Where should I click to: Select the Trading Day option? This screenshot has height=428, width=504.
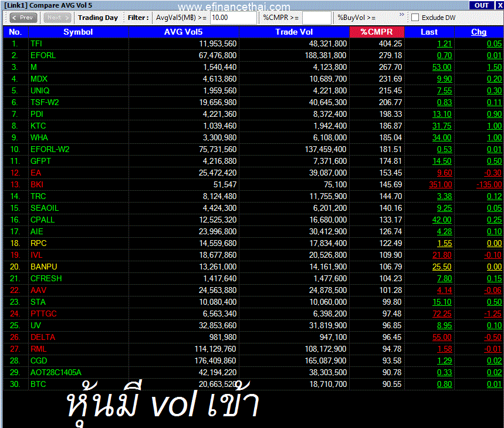pyautogui.click(x=98, y=18)
